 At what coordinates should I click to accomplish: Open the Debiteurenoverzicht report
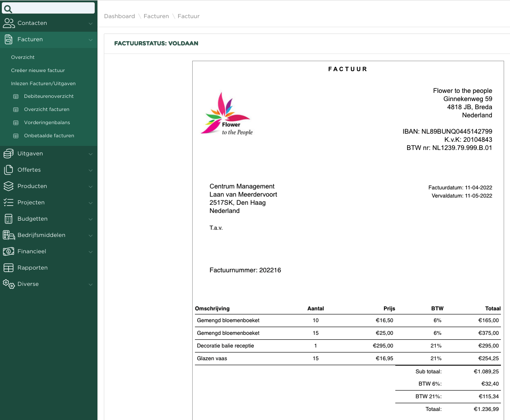(x=49, y=96)
